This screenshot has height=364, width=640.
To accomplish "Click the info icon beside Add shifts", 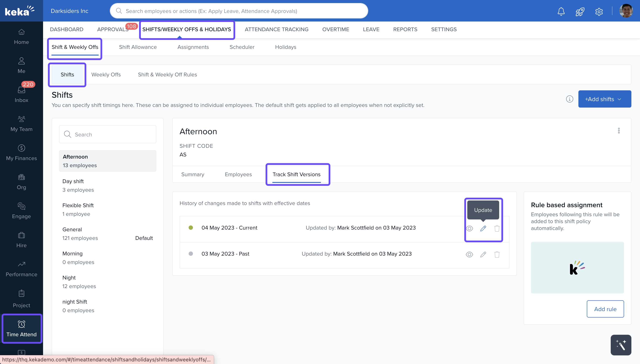I will coord(569,99).
